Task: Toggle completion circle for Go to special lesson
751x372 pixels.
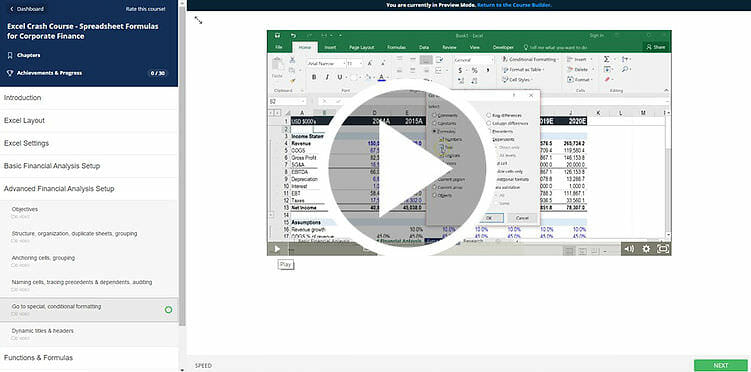Action: pos(168,310)
